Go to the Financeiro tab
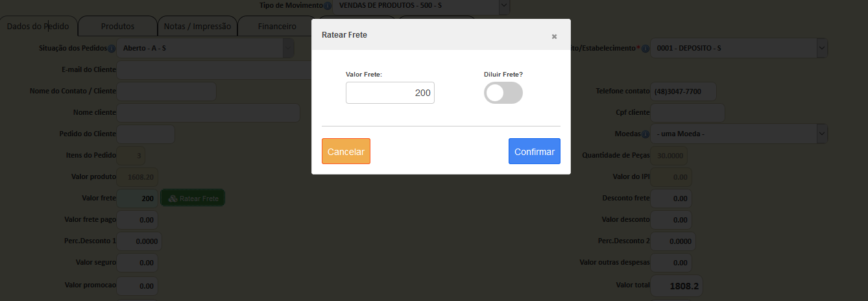The image size is (868, 301). coord(277,27)
